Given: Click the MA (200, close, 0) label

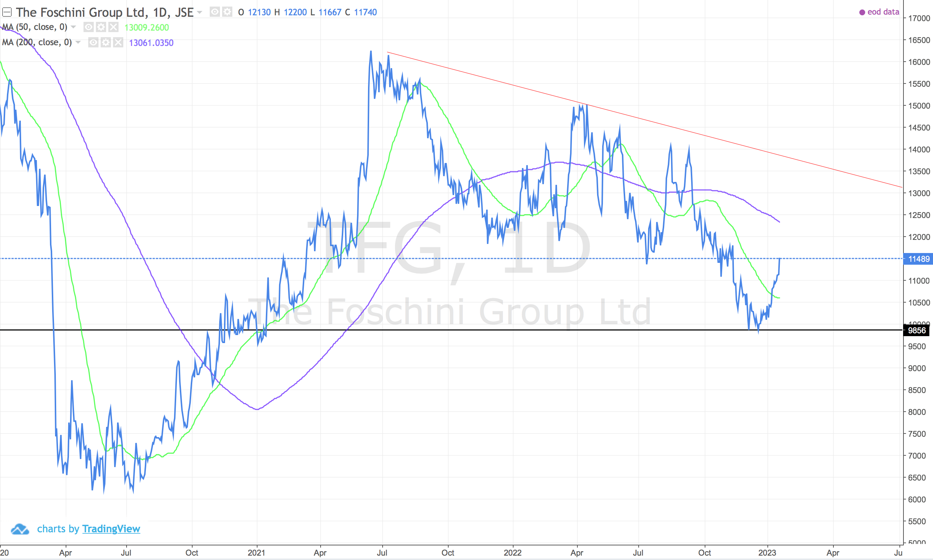Looking at the screenshot, I should (x=37, y=42).
